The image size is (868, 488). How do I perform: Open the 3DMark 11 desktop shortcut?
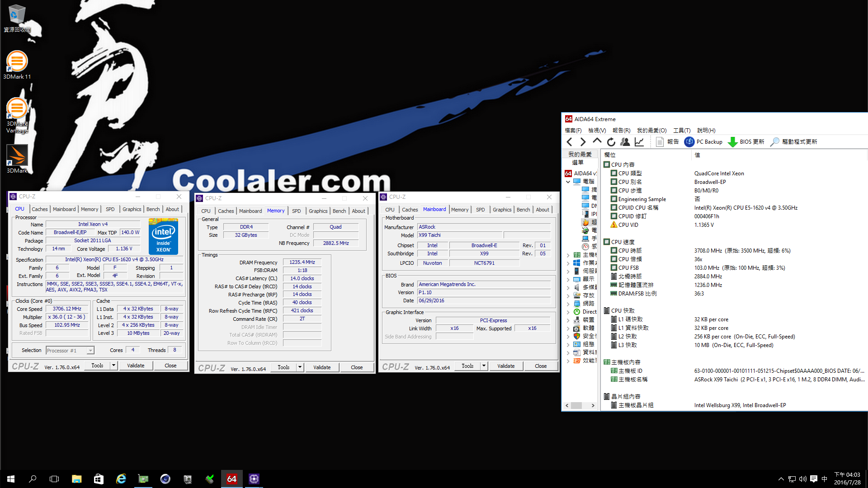[17, 65]
